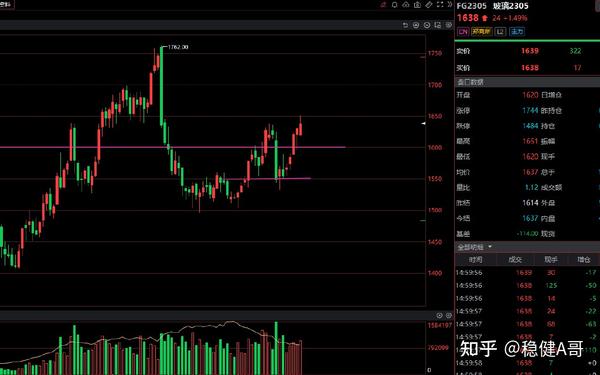
Task: Select the 成交 column header
Action: pos(515,260)
